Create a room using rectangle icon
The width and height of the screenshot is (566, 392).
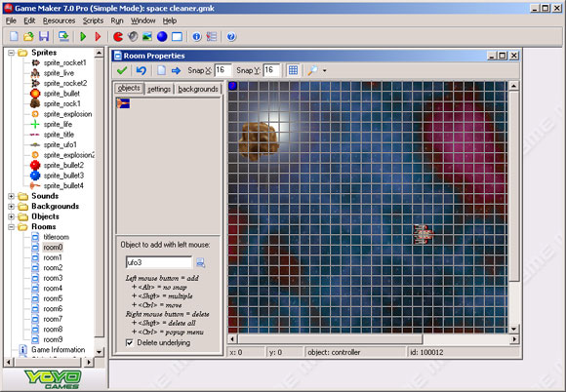click(177, 36)
